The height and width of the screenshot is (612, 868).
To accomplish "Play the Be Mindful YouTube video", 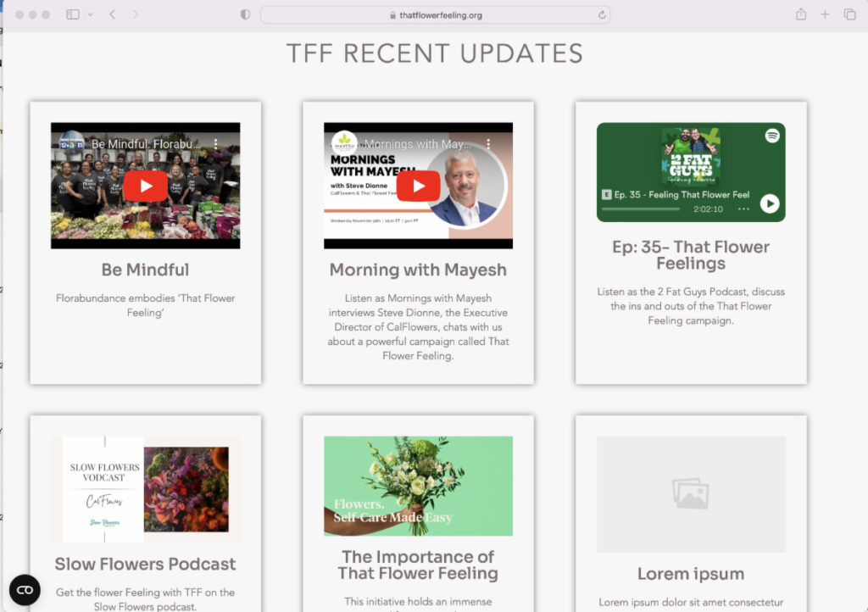I will [x=146, y=186].
